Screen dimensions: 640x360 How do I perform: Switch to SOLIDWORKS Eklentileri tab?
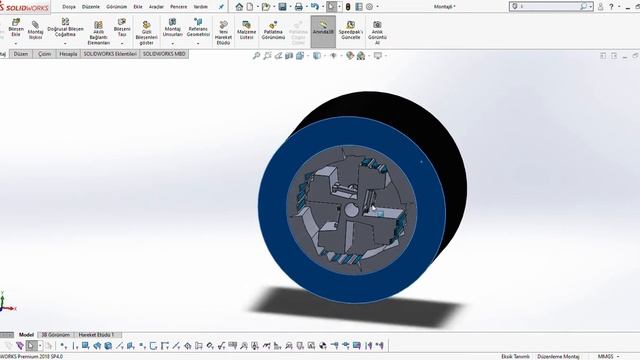pos(110,54)
